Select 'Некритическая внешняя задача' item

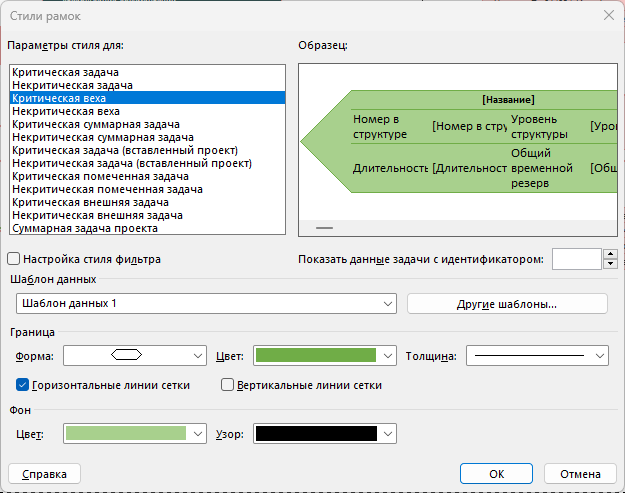(147, 215)
